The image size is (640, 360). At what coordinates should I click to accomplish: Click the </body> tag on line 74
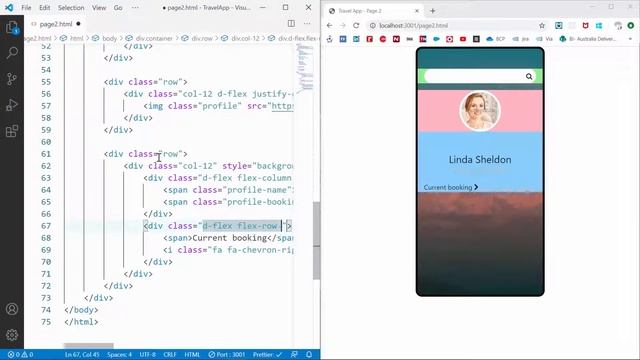[x=81, y=310]
